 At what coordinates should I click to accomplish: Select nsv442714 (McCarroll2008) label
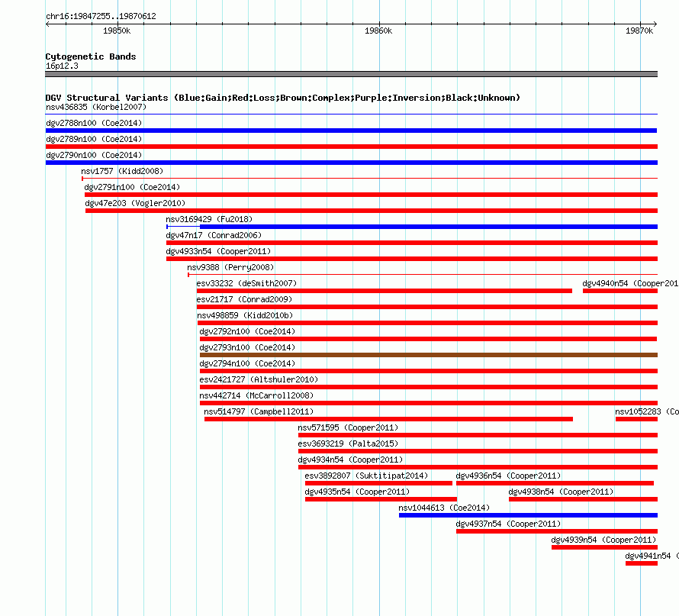click(x=256, y=395)
